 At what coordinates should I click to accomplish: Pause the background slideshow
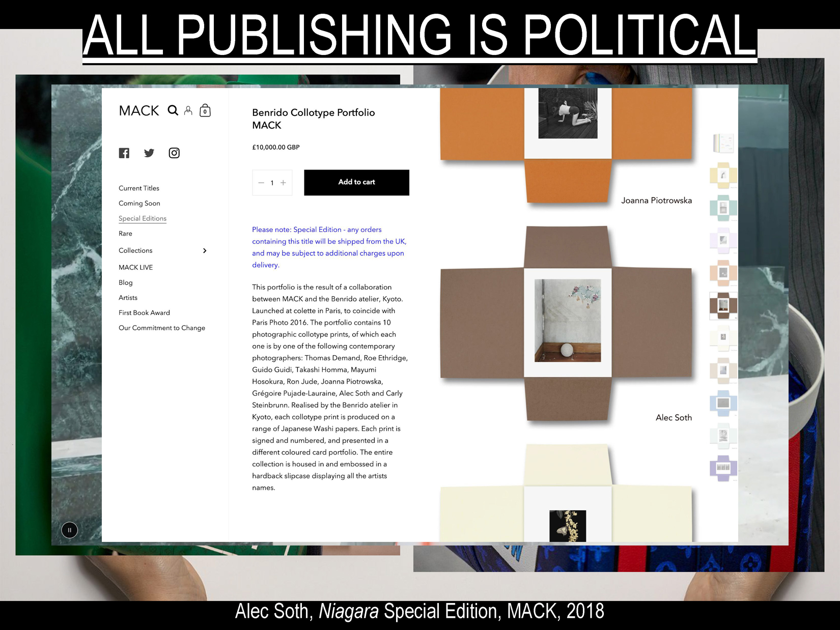[70, 530]
